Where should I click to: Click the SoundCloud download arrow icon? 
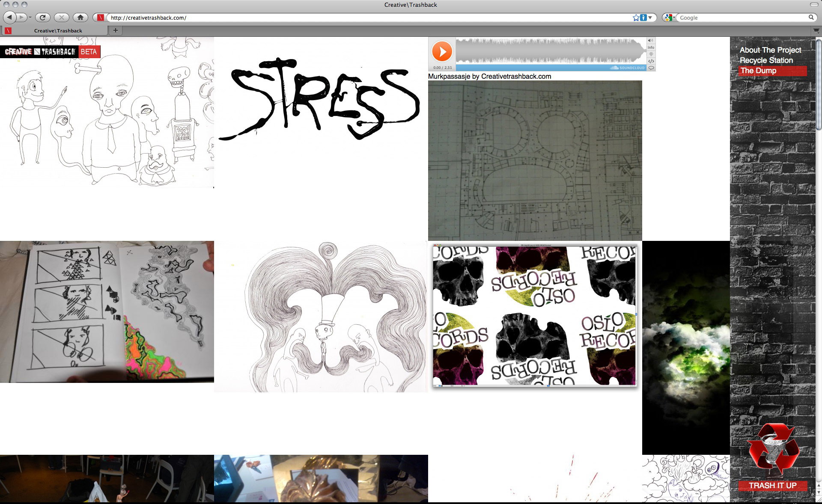tap(651, 54)
